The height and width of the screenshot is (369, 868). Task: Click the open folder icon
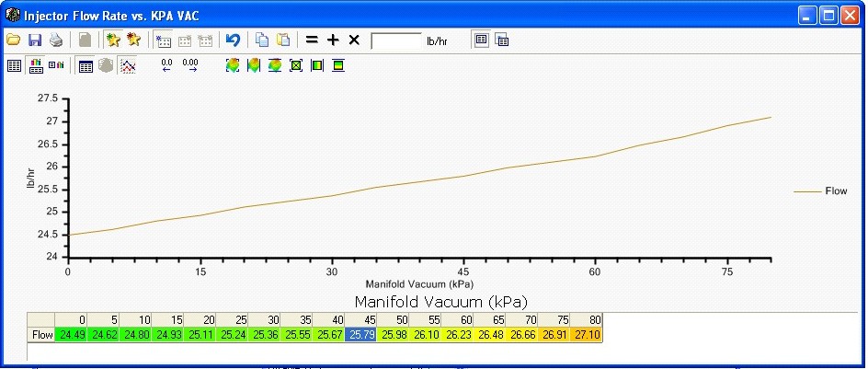(x=14, y=40)
